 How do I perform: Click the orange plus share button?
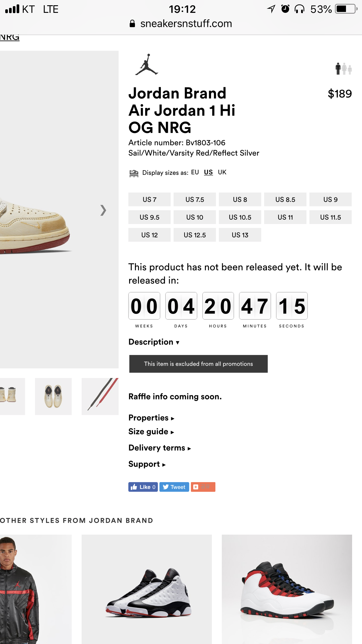tap(203, 487)
